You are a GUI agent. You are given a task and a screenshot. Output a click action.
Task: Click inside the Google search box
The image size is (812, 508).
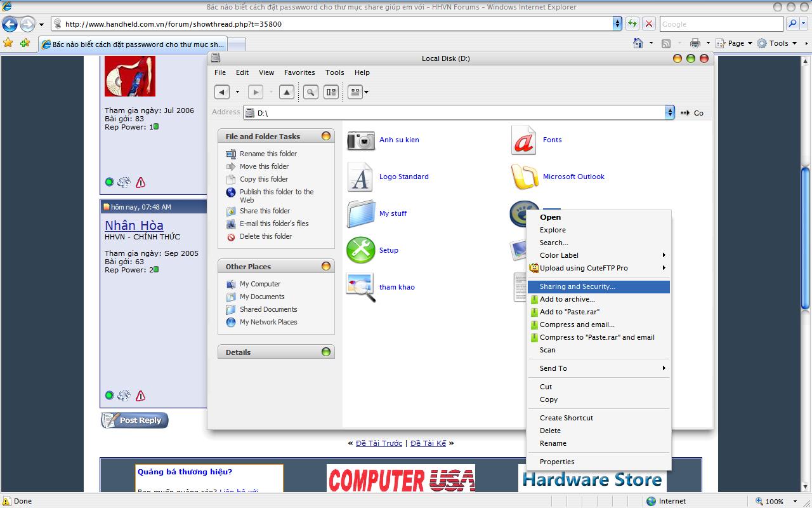pyautogui.click(x=720, y=24)
